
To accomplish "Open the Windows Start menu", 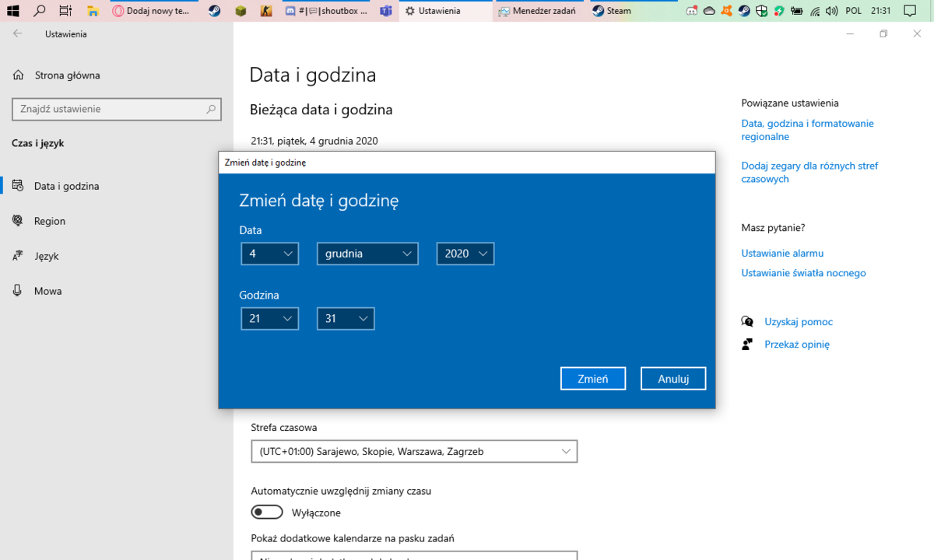I will 12,11.
